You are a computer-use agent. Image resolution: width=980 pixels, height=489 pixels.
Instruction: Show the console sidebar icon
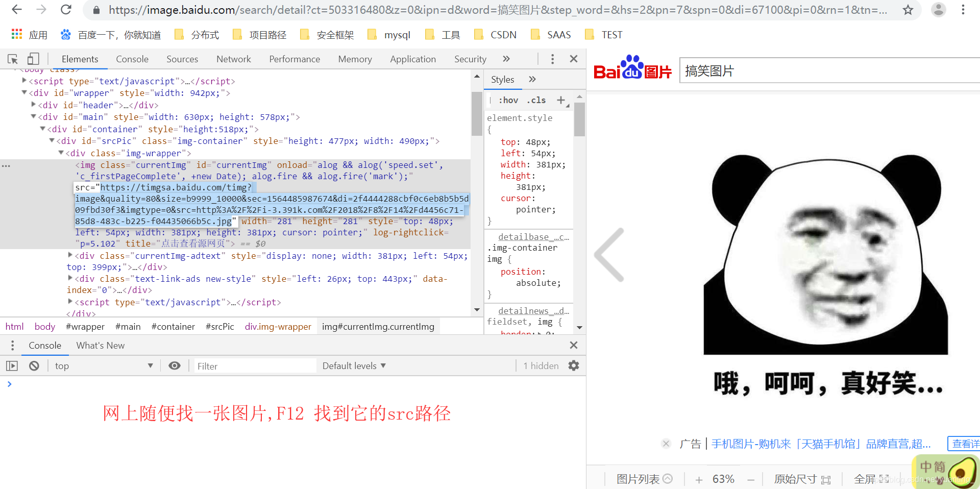click(x=12, y=366)
